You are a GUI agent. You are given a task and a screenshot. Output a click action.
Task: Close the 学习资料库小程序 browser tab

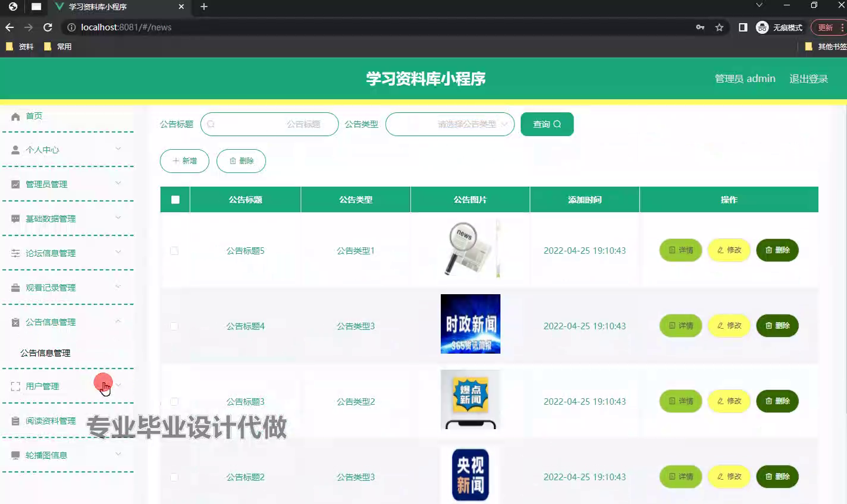tap(181, 7)
